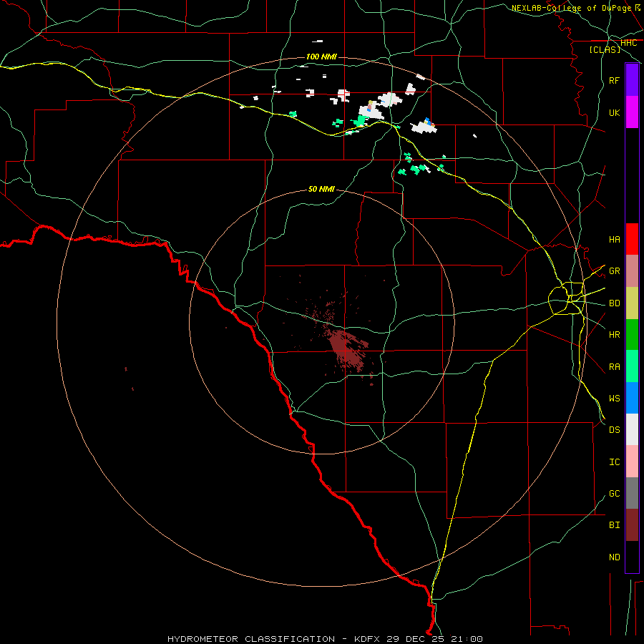Image resolution: width=644 pixels, height=644 pixels.
Task: Click the IC light pink legend swatch
Action: (x=632, y=462)
